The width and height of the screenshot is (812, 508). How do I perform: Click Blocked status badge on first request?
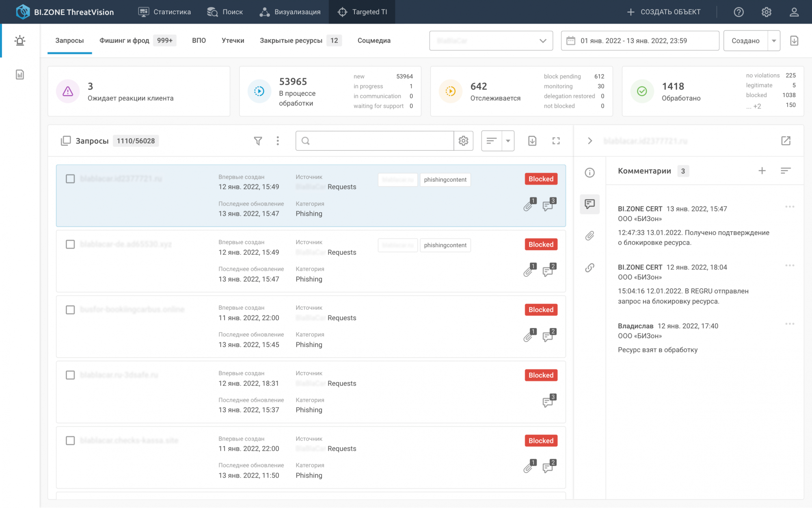[540, 179]
